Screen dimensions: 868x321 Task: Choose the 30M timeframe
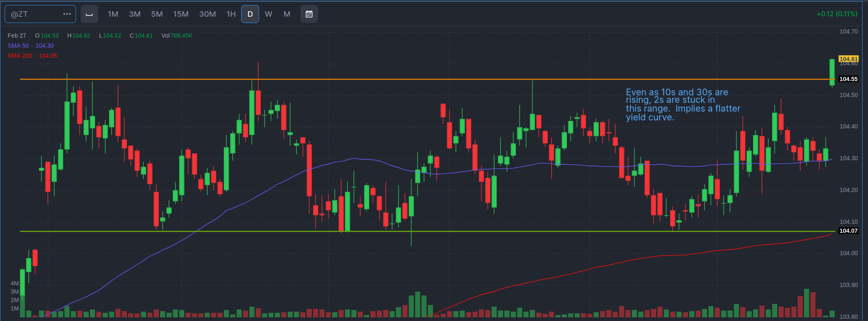[x=207, y=14]
